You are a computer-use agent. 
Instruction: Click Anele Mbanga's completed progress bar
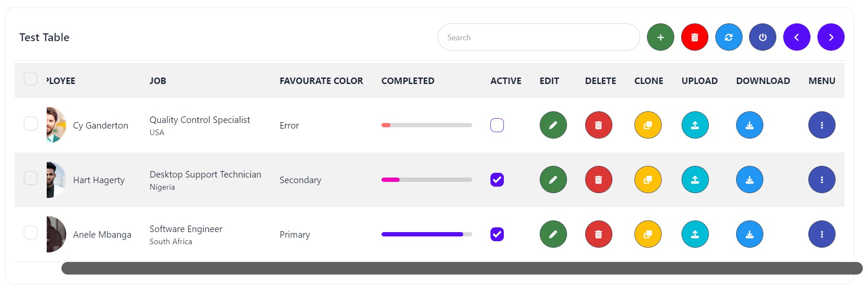pos(426,234)
